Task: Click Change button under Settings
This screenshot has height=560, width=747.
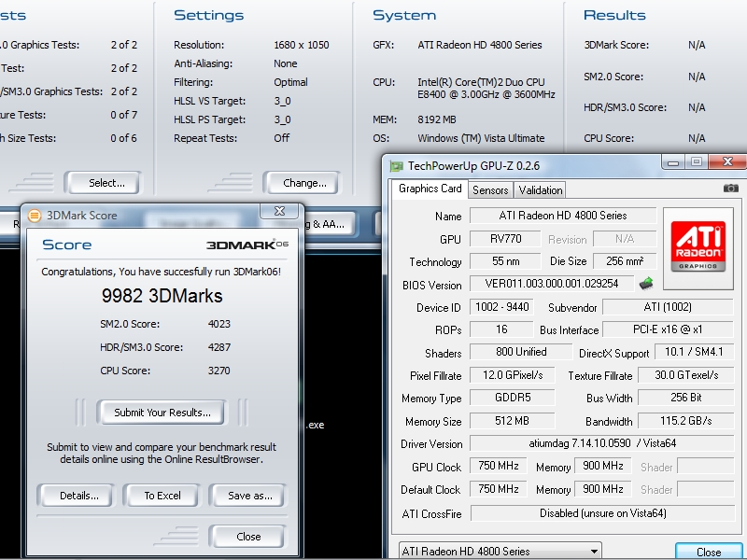Action: 303,183
